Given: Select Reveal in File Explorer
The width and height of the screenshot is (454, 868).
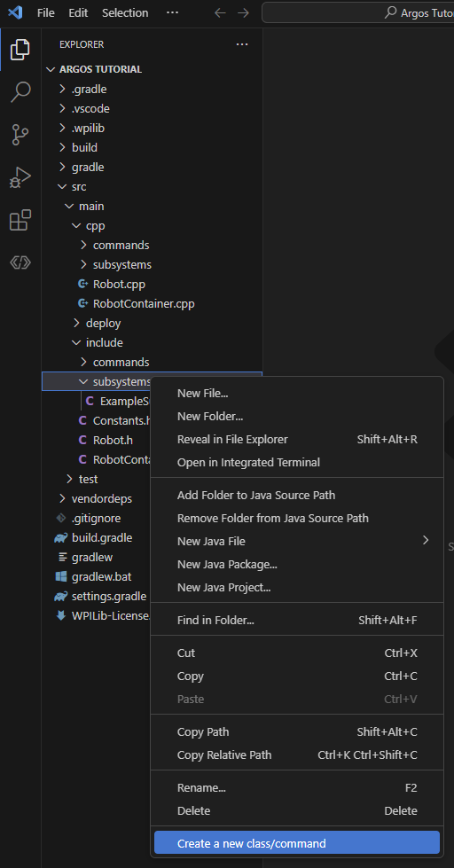Looking at the screenshot, I should (x=297, y=440).
